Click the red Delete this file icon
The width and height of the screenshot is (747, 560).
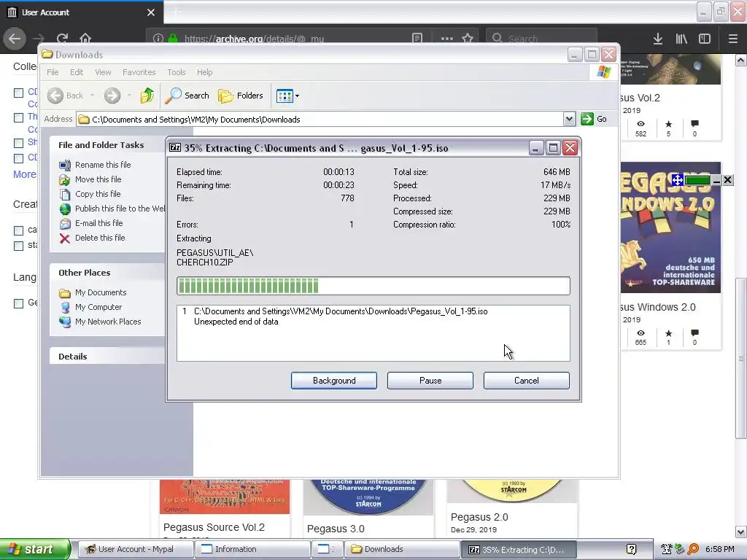coord(65,238)
